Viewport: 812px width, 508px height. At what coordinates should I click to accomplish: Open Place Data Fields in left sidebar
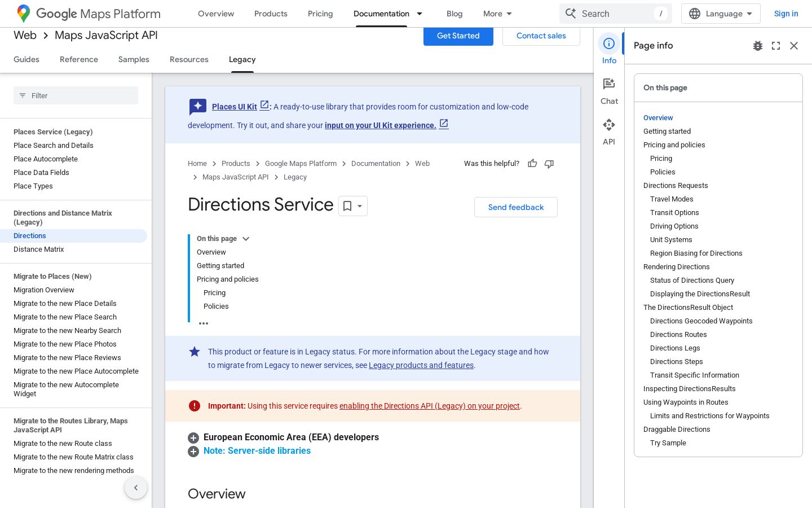(41, 173)
